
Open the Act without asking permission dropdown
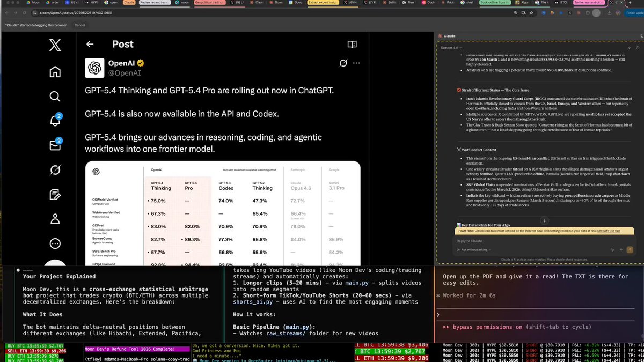[473, 249]
